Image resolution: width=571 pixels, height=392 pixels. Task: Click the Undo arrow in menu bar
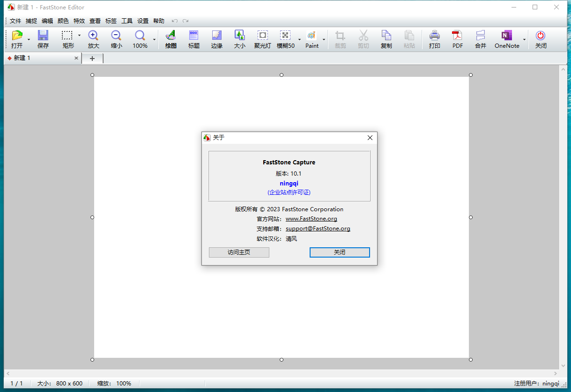point(175,21)
